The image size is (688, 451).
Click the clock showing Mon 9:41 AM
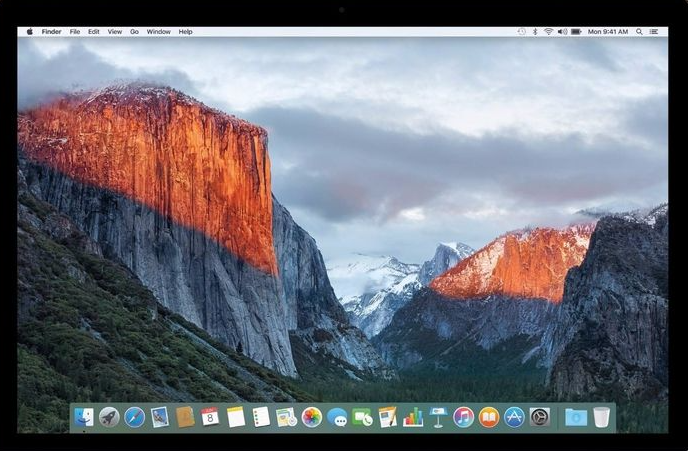point(608,32)
